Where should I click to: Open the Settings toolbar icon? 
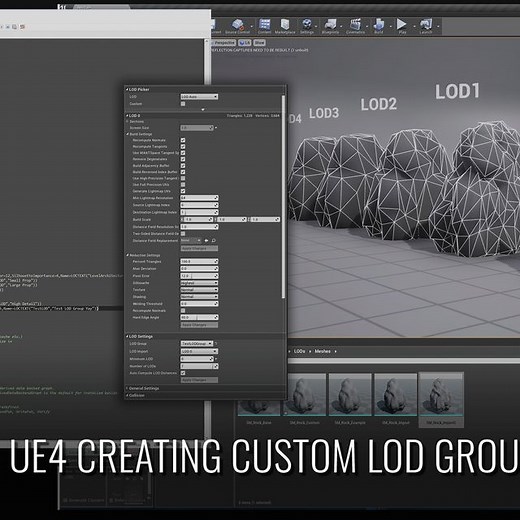(x=307, y=26)
